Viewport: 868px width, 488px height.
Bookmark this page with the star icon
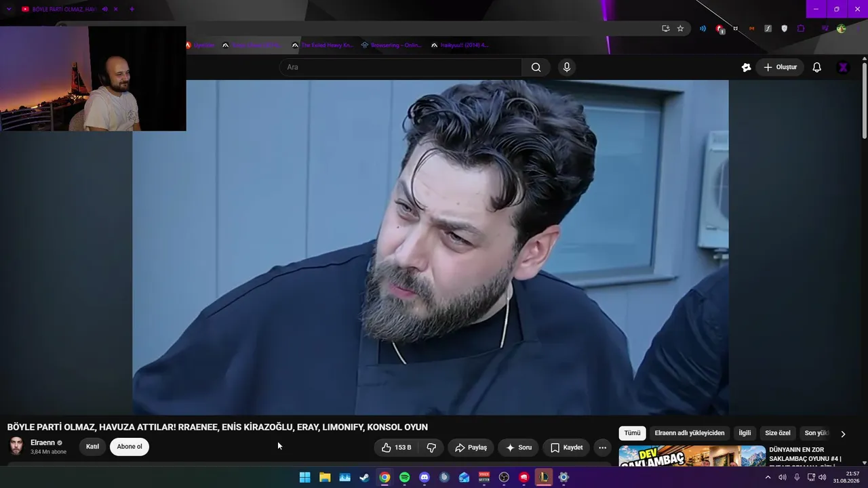coord(680,28)
